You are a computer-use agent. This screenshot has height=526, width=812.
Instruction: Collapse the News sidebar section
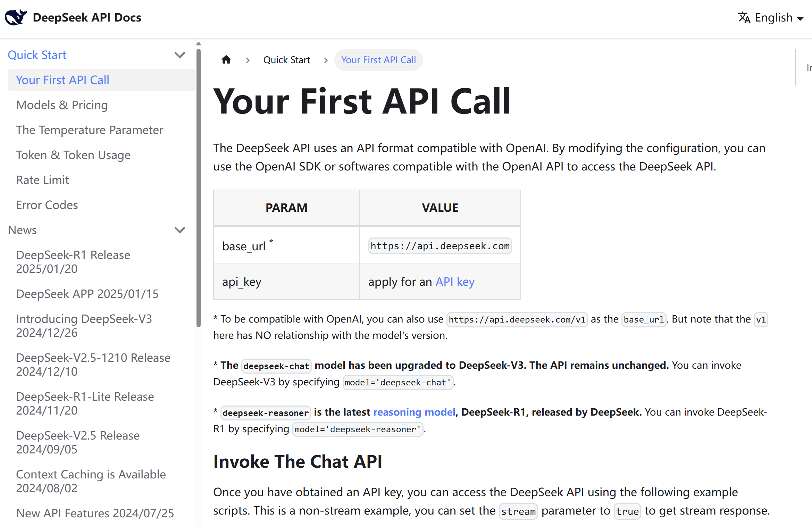pyautogui.click(x=179, y=230)
